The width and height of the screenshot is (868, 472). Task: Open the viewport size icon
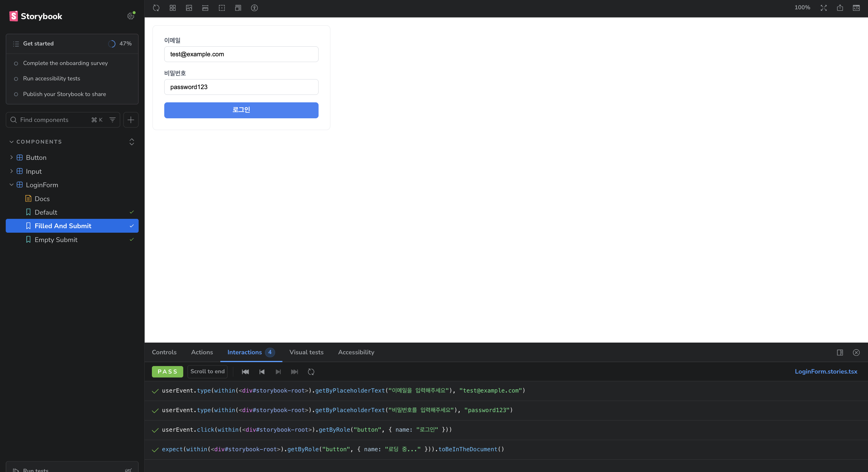pos(238,8)
